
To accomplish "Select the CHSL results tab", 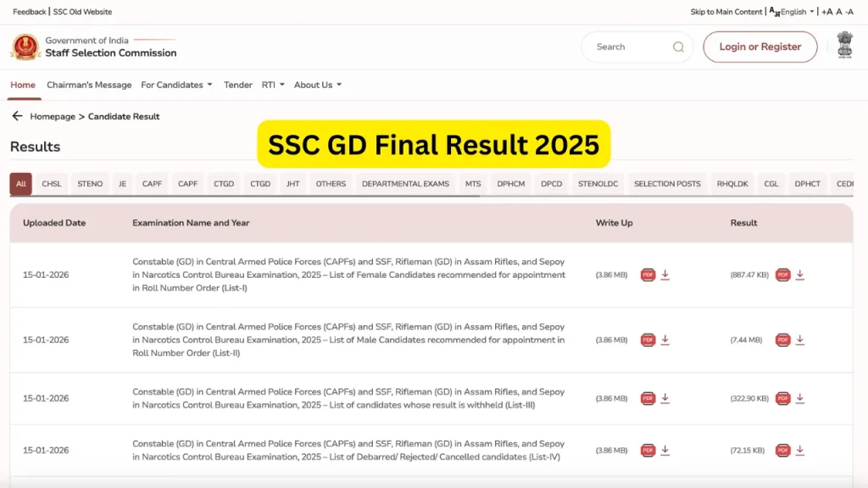I will pos(52,184).
